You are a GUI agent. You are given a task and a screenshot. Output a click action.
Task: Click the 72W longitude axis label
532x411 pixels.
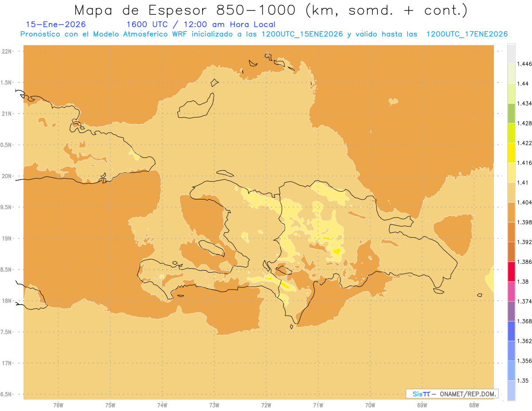click(266, 405)
